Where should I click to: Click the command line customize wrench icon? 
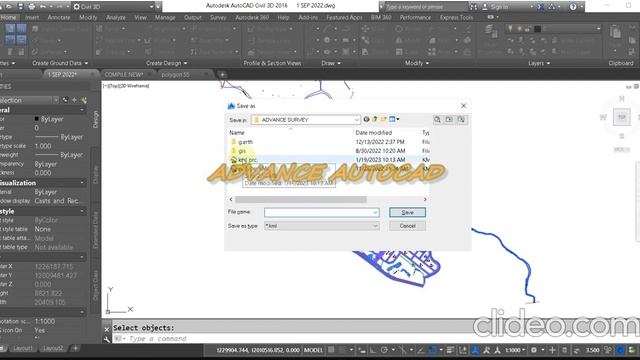point(107,339)
